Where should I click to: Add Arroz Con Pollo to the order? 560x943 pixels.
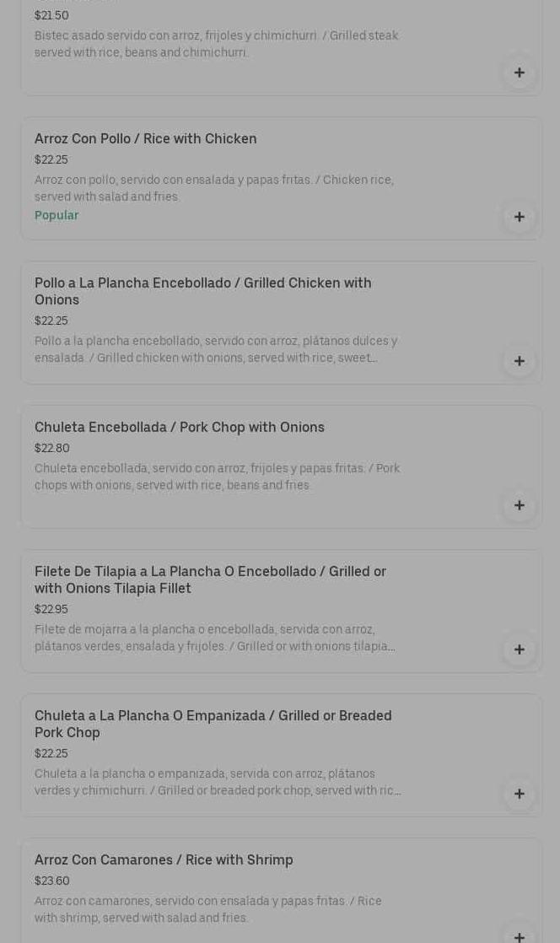click(x=519, y=217)
